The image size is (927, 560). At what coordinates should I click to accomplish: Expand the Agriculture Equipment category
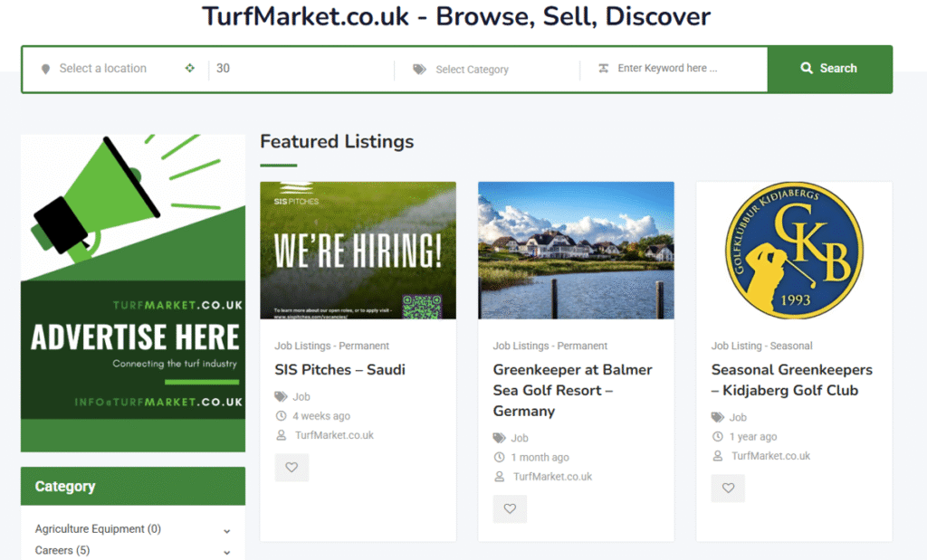click(226, 531)
